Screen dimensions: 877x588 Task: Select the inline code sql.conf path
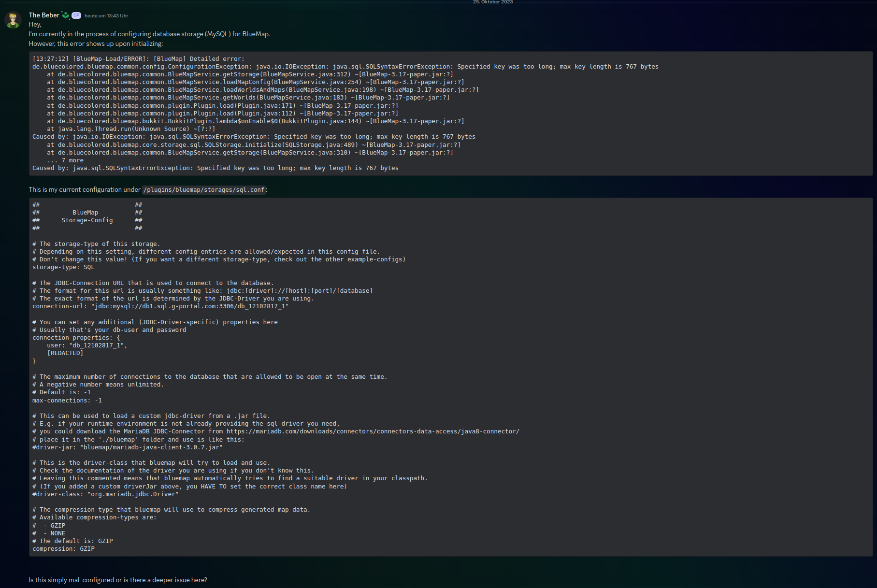pos(204,189)
